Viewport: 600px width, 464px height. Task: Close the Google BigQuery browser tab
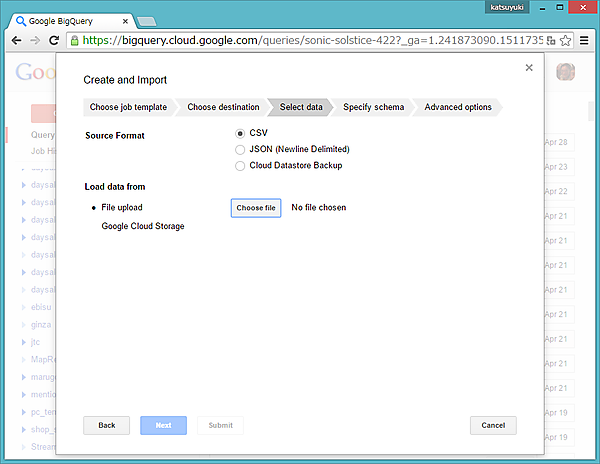(125, 21)
